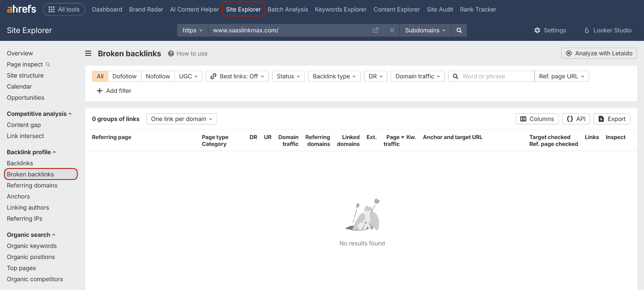Open the All tools grid menu
Screen dimensions: 644x290
(64, 9)
